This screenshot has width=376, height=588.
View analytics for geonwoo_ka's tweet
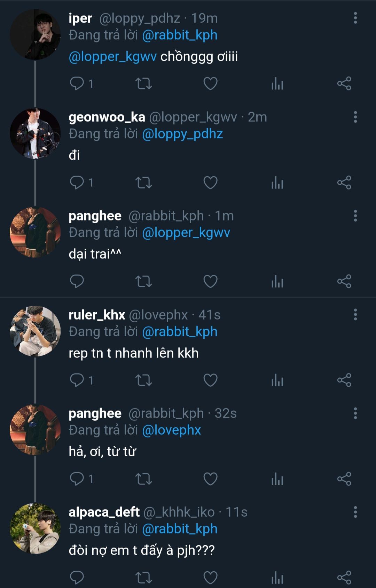[x=277, y=183]
